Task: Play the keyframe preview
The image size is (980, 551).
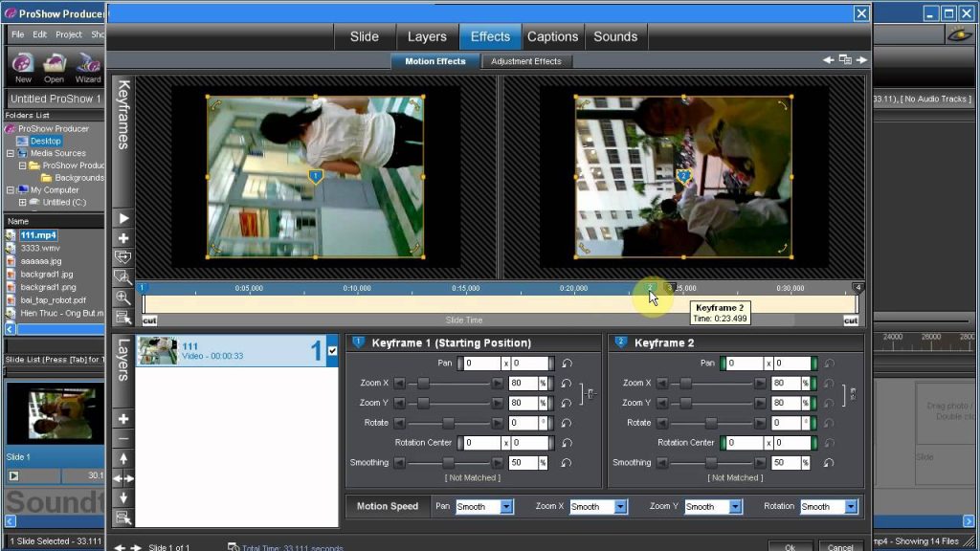Action: click(122, 219)
